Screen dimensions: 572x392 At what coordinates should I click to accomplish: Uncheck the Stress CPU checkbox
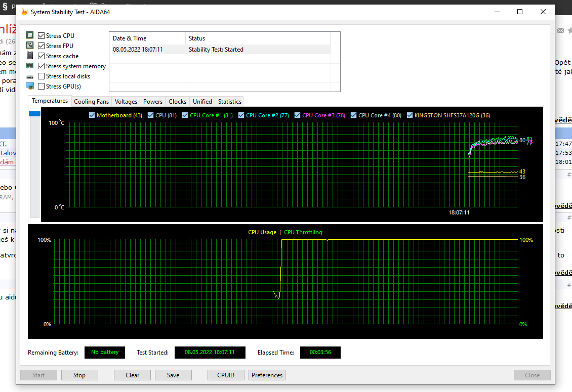click(x=42, y=36)
